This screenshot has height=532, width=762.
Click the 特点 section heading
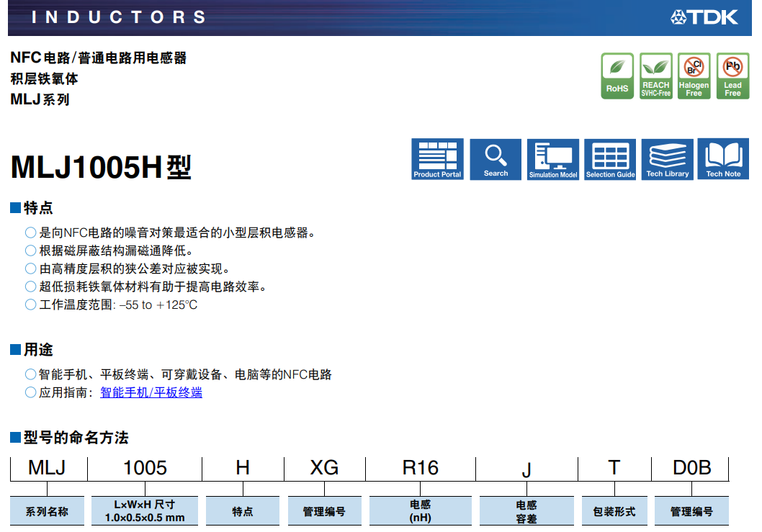[x=38, y=208]
